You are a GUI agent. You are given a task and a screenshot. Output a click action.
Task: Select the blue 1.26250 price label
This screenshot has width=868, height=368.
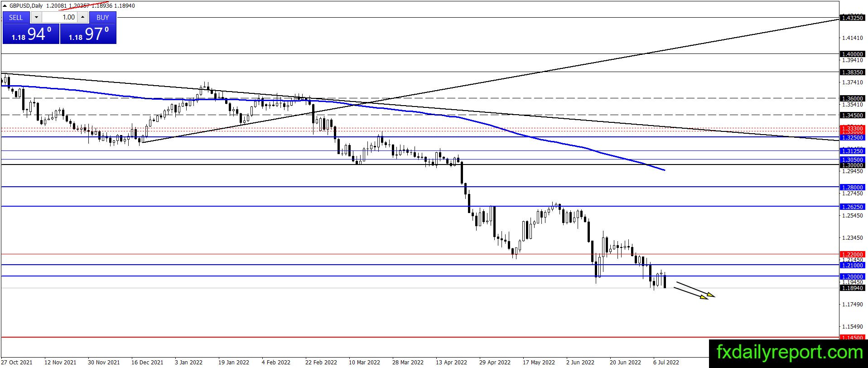[852, 206]
